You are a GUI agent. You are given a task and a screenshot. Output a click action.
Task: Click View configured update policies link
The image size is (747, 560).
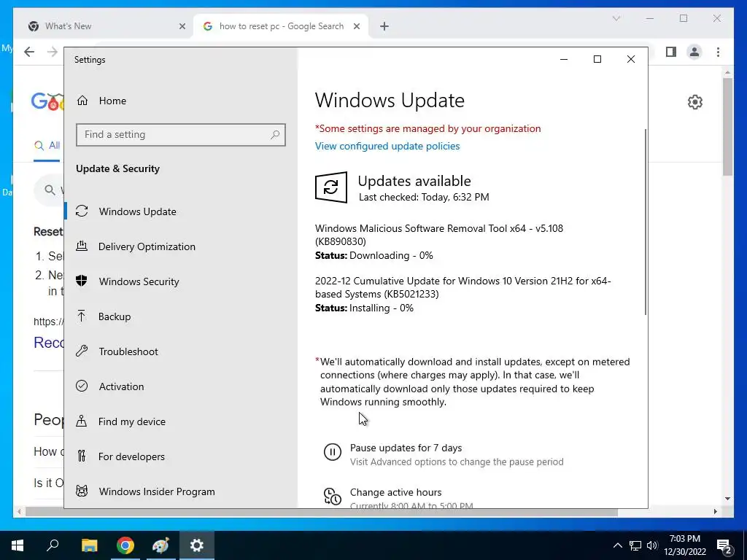pyautogui.click(x=387, y=146)
